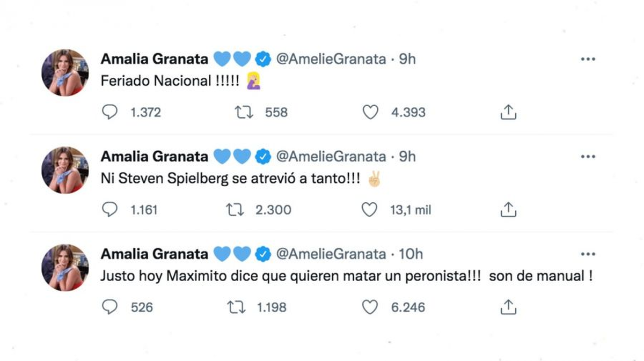This screenshot has width=644, height=361.
Task: Open more options on "Feriado Nacional" tweet
Action: pos(588,60)
